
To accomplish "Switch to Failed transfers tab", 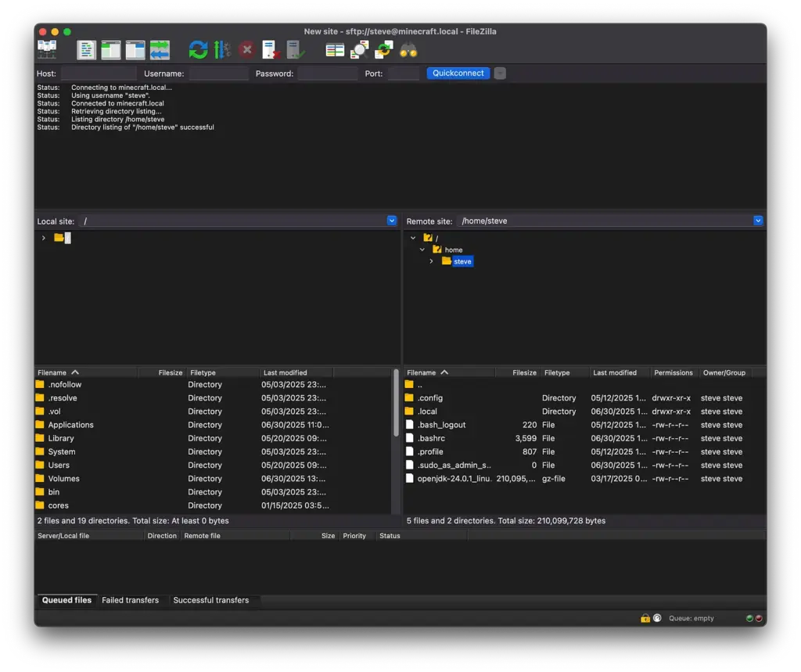I will [x=131, y=600].
